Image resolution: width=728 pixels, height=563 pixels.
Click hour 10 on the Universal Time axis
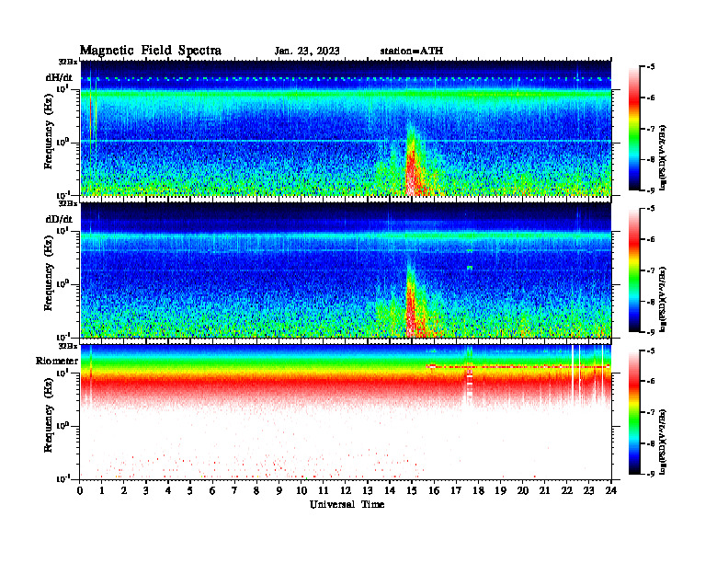click(301, 490)
